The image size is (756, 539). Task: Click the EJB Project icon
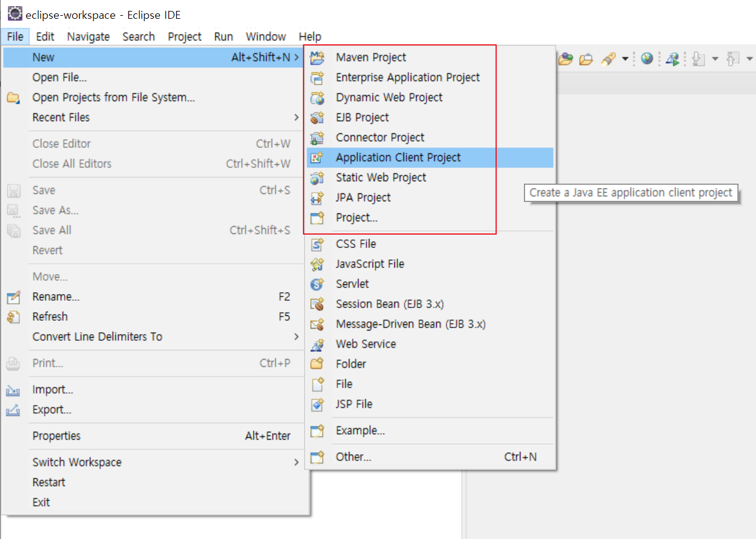[x=317, y=118]
